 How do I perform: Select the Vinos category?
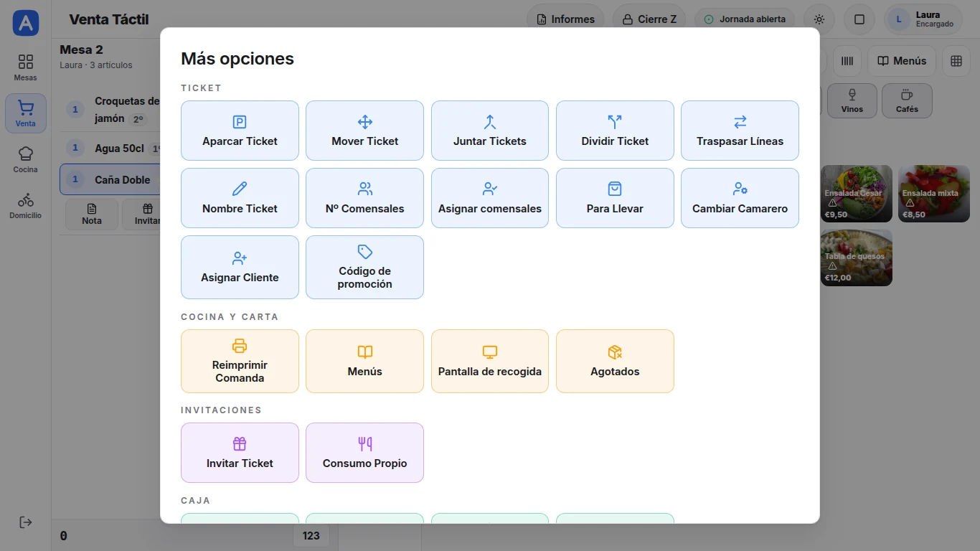tap(852, 101)
